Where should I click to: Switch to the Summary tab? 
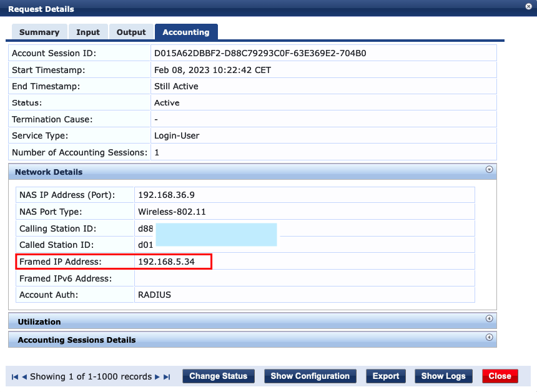coord(39,31)
